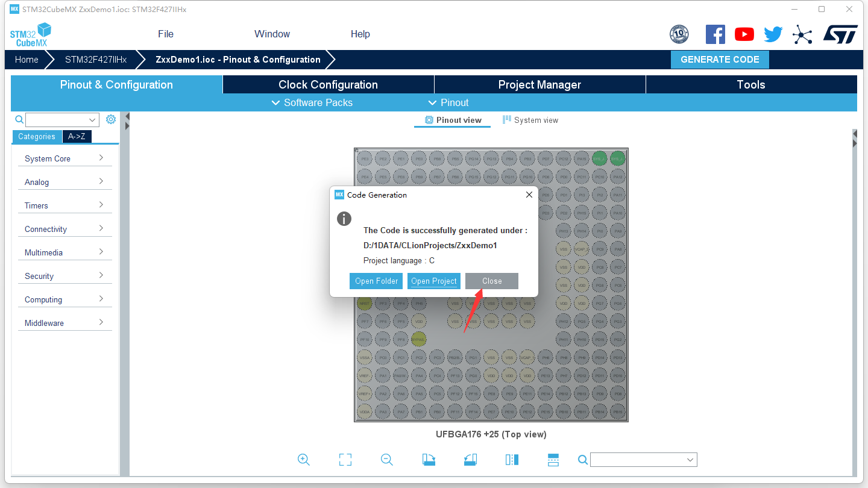Rotate chip view counter-clockwise icon
This screenshot has width=868, height=488.
pyautogui.click(x=470, y=460)
